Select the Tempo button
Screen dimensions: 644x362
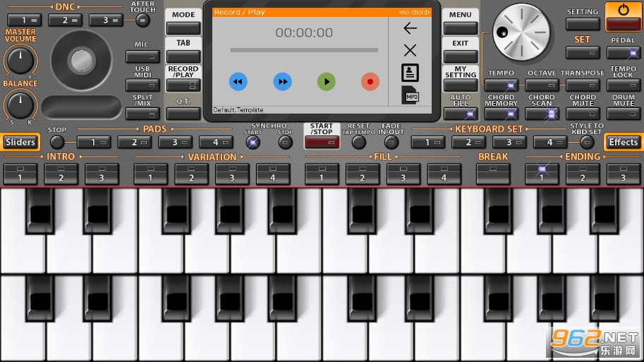pyautogui.click(x=501, y=85)
